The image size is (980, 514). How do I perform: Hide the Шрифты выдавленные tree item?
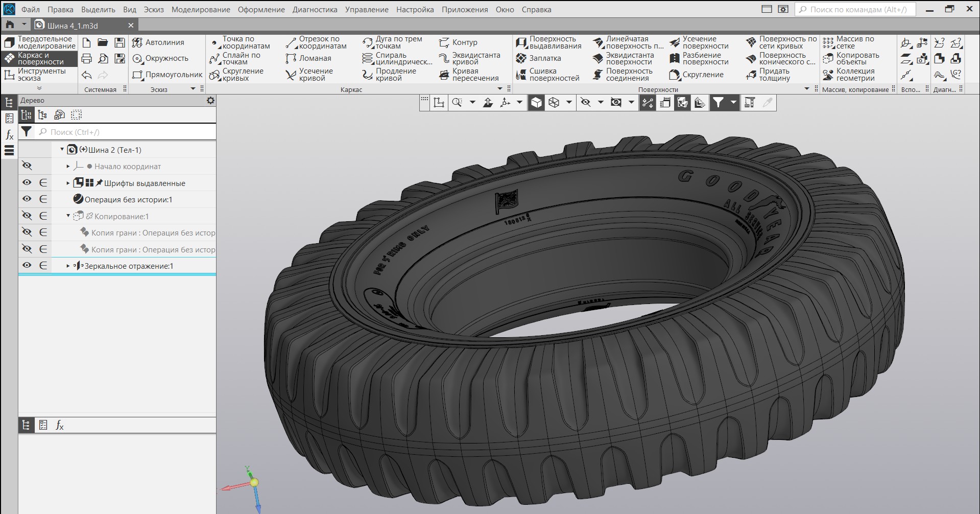pyautogui.click(x=27, y=183)
